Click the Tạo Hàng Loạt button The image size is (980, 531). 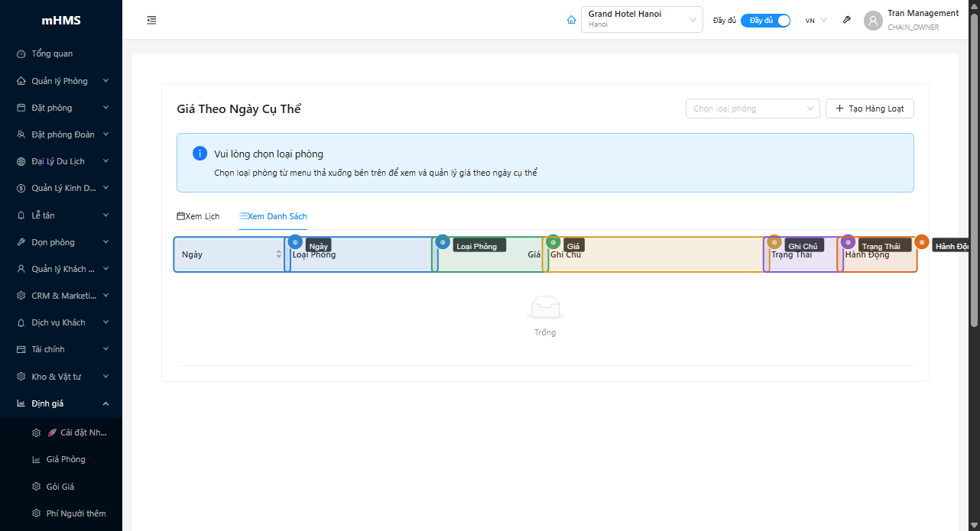[869, 108]
